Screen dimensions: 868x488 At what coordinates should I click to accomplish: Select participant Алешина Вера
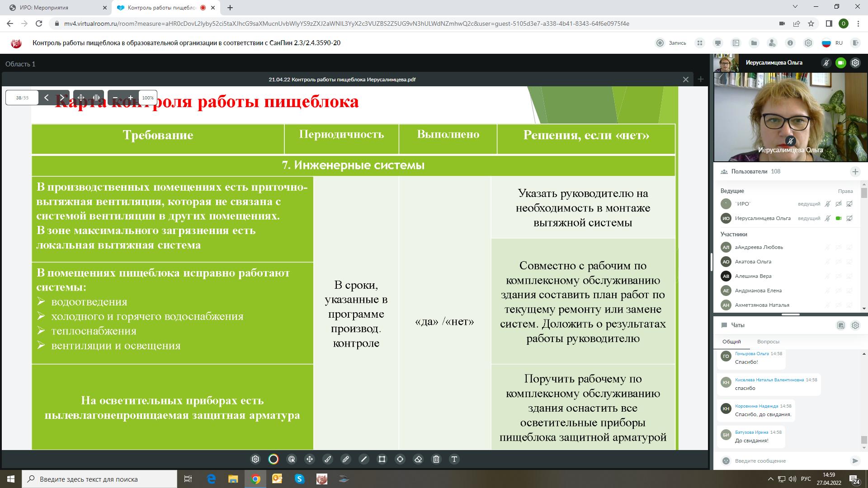click(x=787, y=276)
